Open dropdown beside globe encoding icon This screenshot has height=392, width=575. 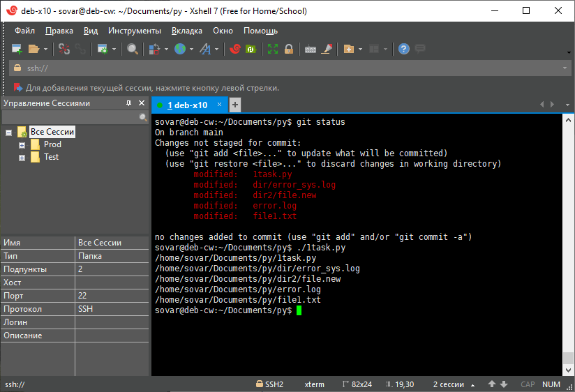(x=191, y=49)
